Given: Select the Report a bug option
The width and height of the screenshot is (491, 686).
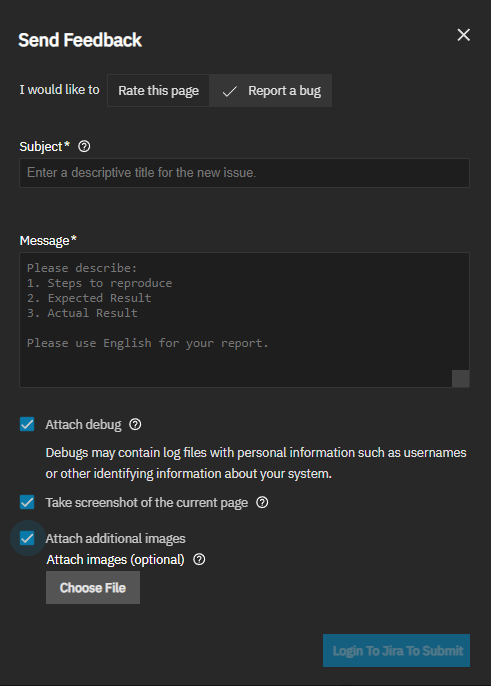Looking at the screenshot, I should tap(270, 91).
